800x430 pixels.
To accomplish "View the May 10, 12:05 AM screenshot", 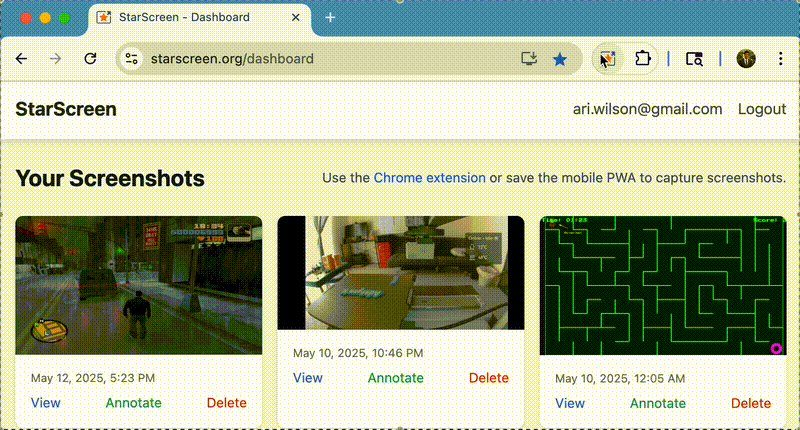I will click(570, 403).
